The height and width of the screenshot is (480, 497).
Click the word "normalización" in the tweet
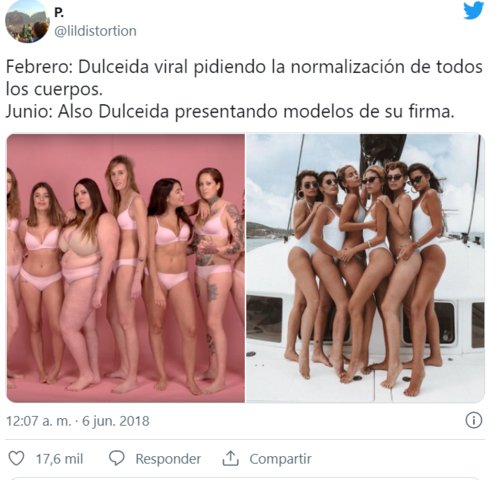[348, 67]
